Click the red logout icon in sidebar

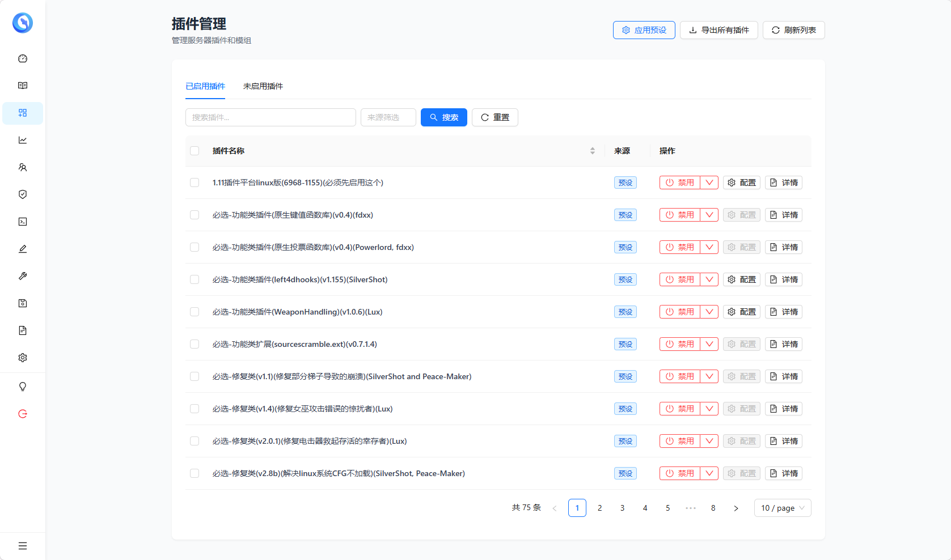23,414
